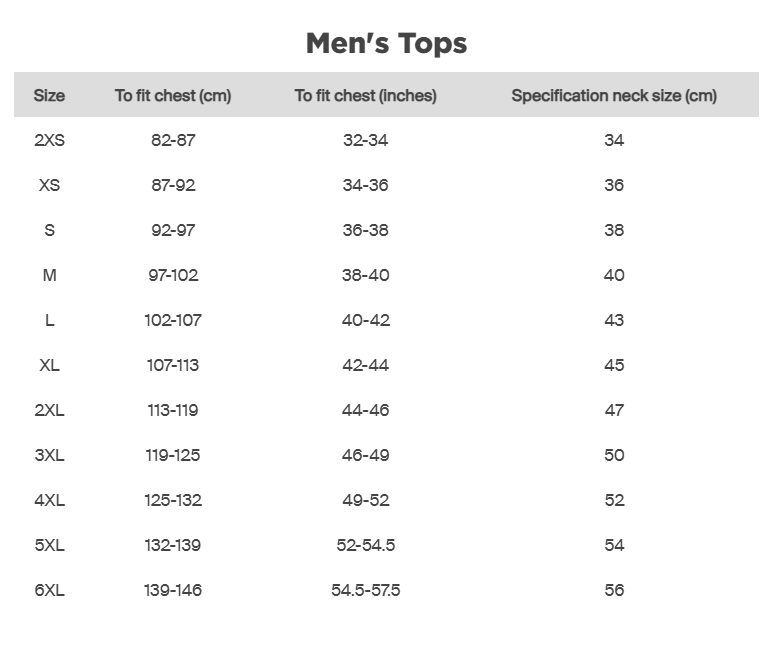
Task: Click the 82-87 chest cm value
Action: coord(173,140)
